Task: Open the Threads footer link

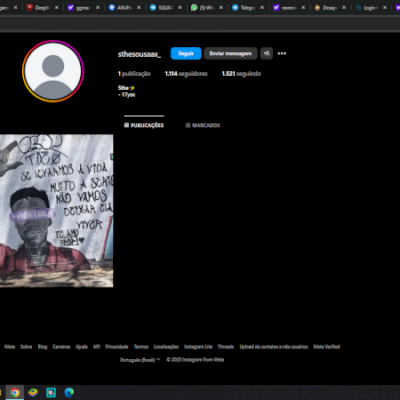Action: pyautogui.click(x=226, y=347)
